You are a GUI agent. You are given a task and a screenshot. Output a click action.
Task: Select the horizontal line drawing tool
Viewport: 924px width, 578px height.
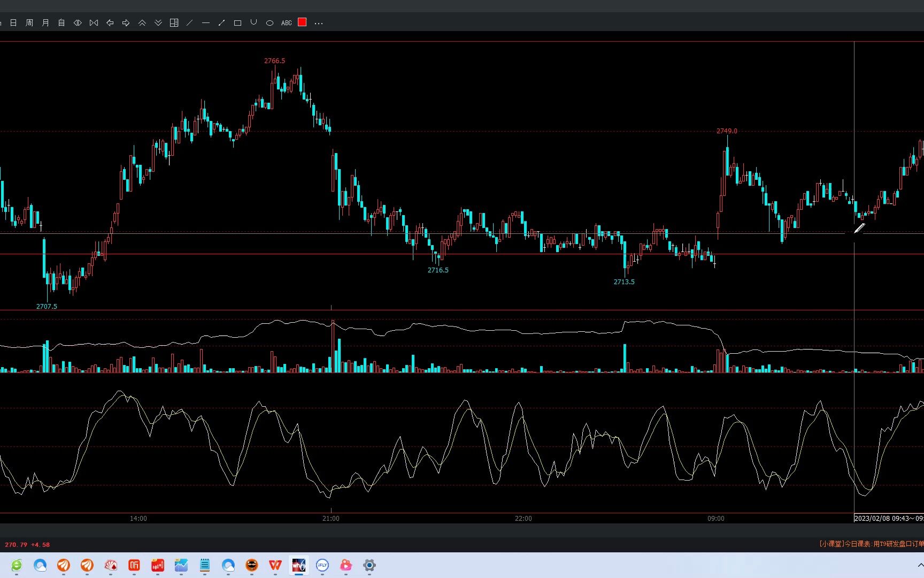(x=206, y=23)
